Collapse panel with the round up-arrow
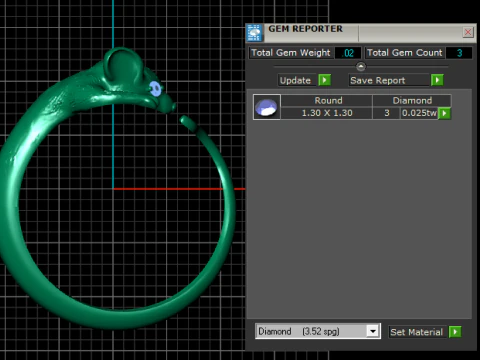The width and height of the screenshot is (480, 360). click(361, 67)
